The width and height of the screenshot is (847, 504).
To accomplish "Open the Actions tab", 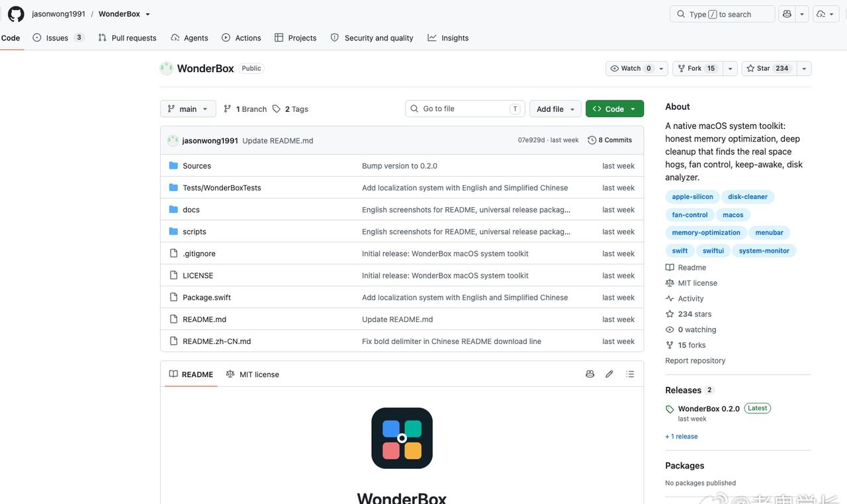I will pyautogui.click(x=242, y=38).
